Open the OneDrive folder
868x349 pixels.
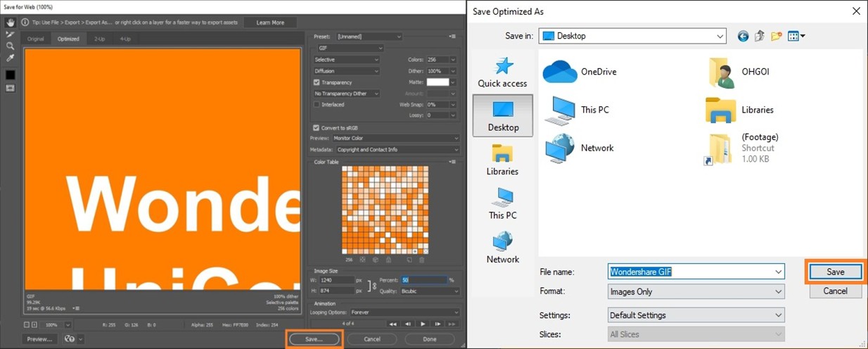click(x=580, y=72)
